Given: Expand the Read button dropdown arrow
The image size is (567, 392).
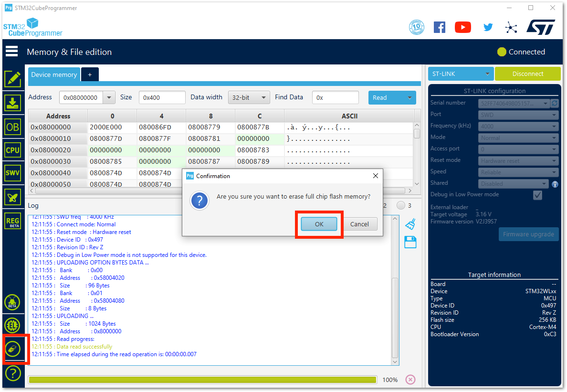Looking at the screenshot, I should coord(409,97).
